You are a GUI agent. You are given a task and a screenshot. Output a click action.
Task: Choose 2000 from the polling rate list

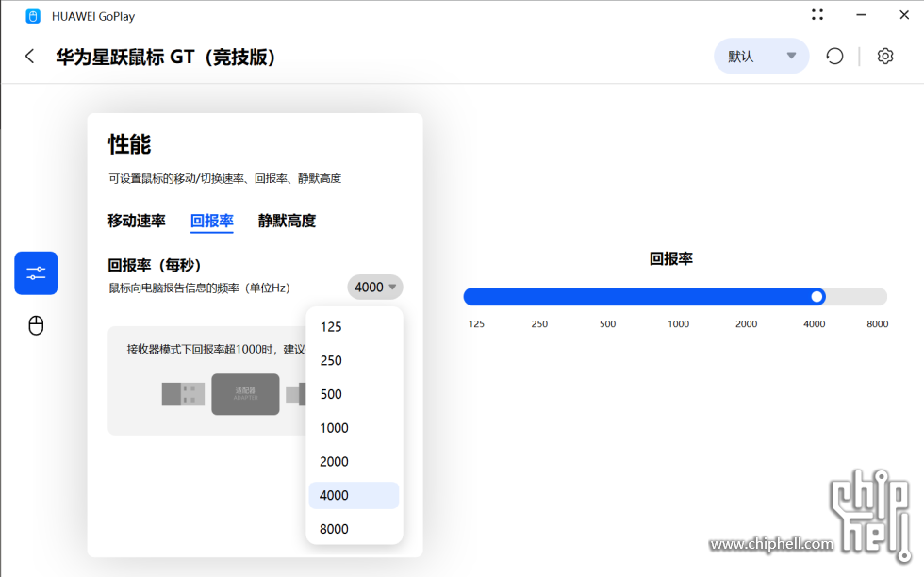pyautogui.click(x=355, y=461)
